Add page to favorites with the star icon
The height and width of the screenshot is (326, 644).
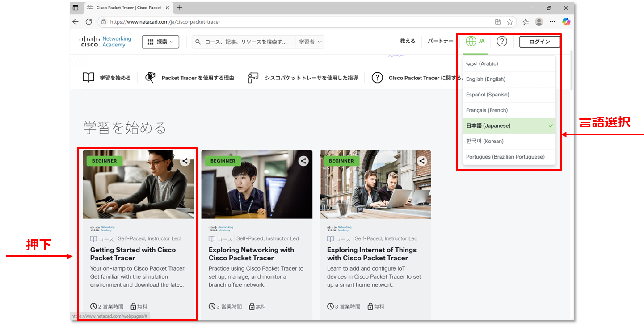(509, 21)
